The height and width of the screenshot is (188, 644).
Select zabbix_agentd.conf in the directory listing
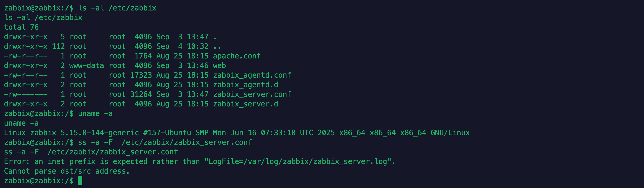(252, 75)
